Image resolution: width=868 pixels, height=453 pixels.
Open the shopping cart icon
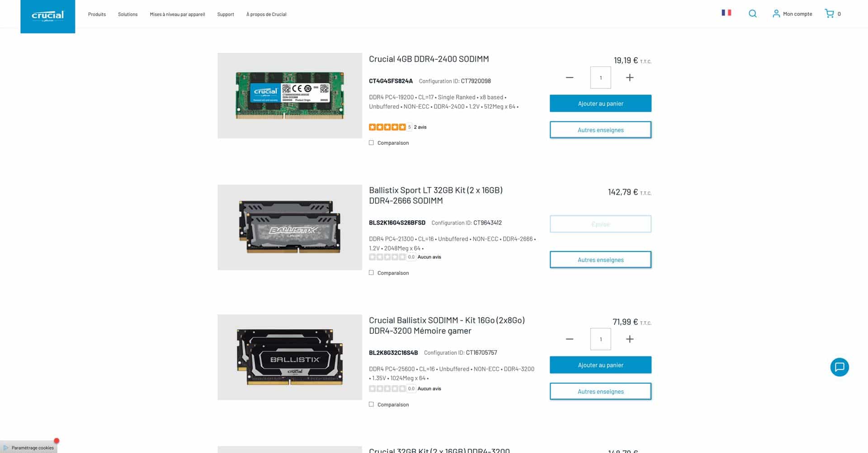click(x=829, y=14)
